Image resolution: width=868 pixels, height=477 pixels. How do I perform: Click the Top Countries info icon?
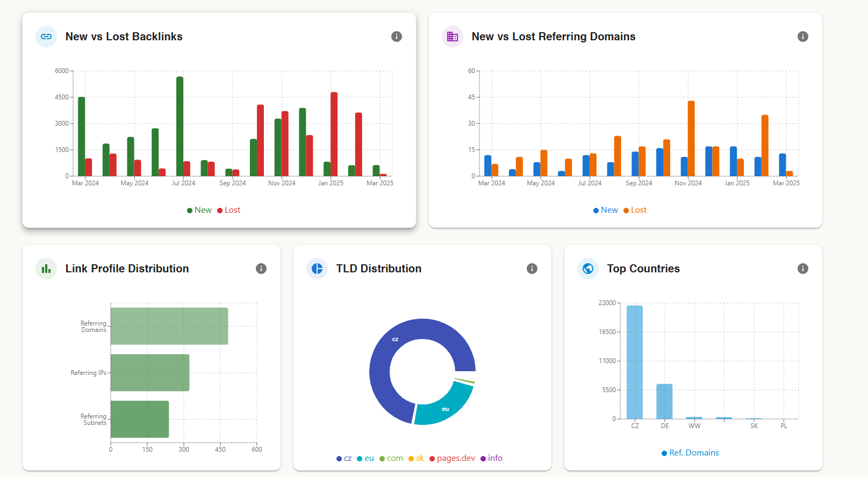pos(803,269)
